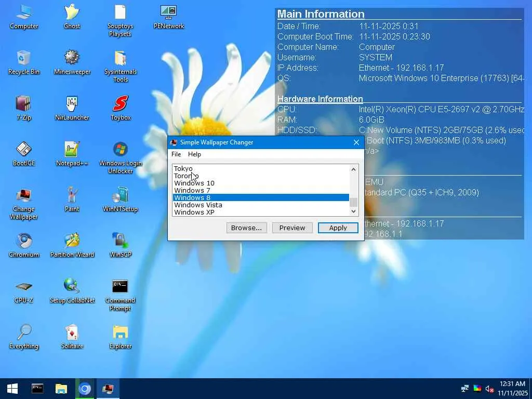Select the WinSCP desktop icon
The width and height of the screenshot is (532, 399).
click(121, 246)
